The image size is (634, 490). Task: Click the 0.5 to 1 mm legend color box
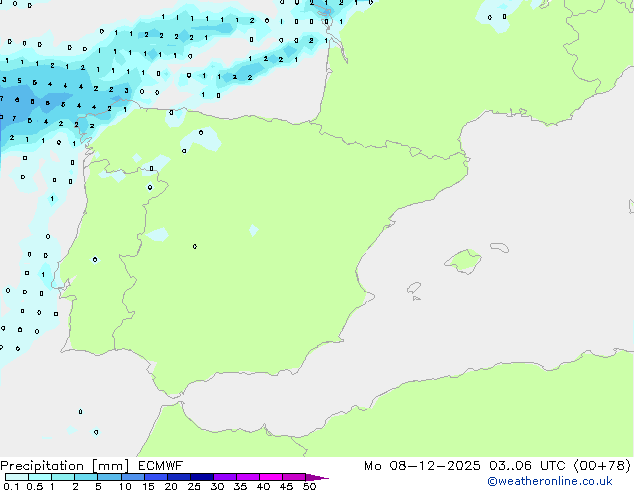point(40,477)
